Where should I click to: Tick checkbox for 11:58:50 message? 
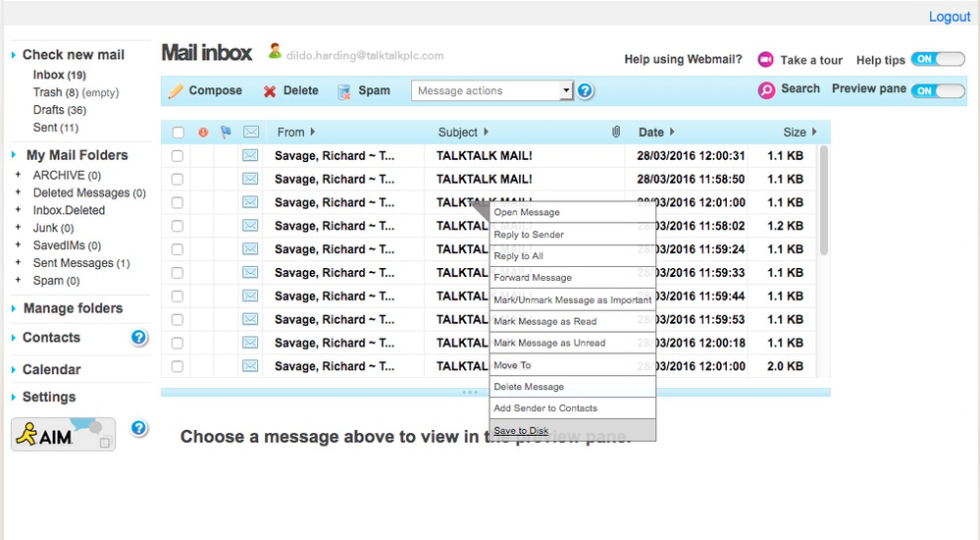(x=178, y=179)
